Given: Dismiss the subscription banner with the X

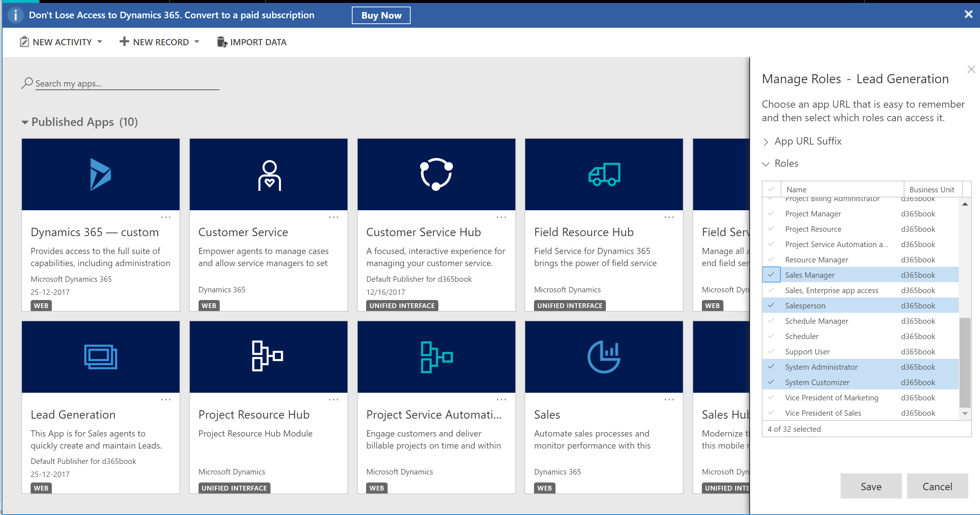Looking at the screenshot, I should [968, 15].
